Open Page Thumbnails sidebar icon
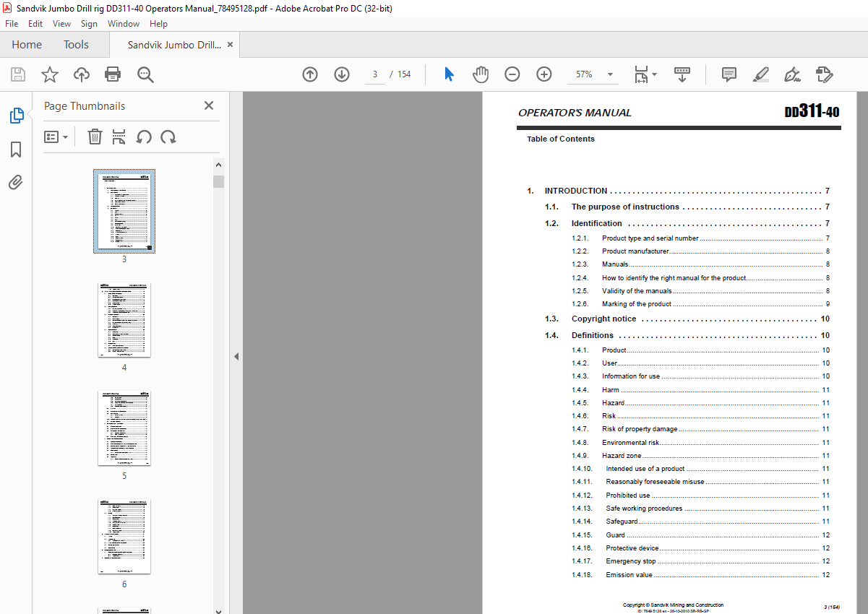 pos(16,116)
